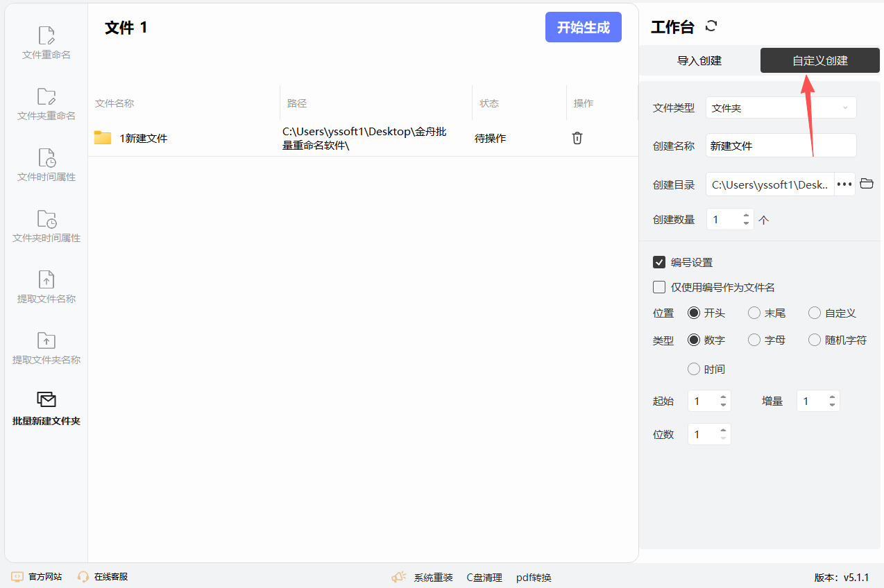This screenshot has height=588, width=884.
Task: Click the 官方网站 monitor icon
Action: [x=17, y=577]
